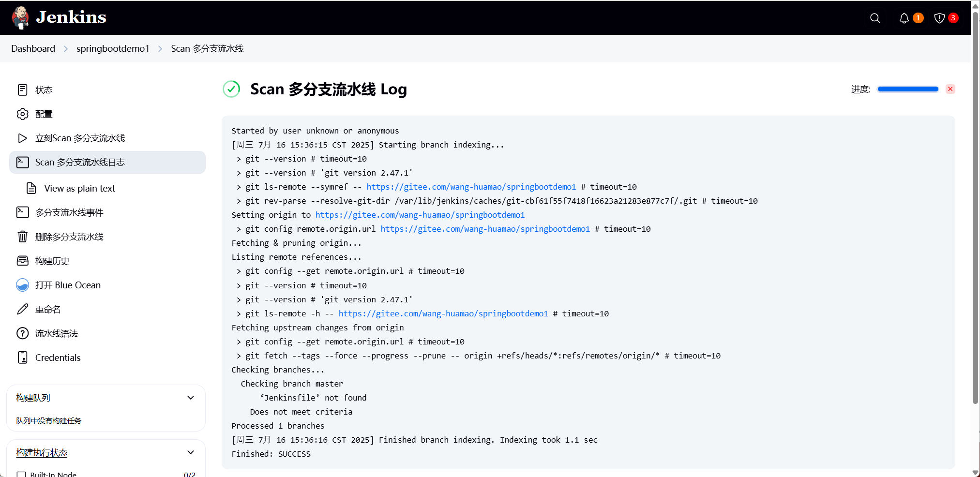
Task: Click the question mark icon for 流水线语法
Action: (x=23, y=333)
